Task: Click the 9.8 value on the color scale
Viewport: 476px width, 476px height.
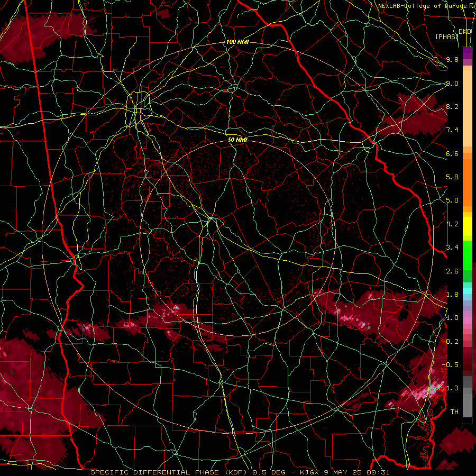Action: (x=452, y=59)
